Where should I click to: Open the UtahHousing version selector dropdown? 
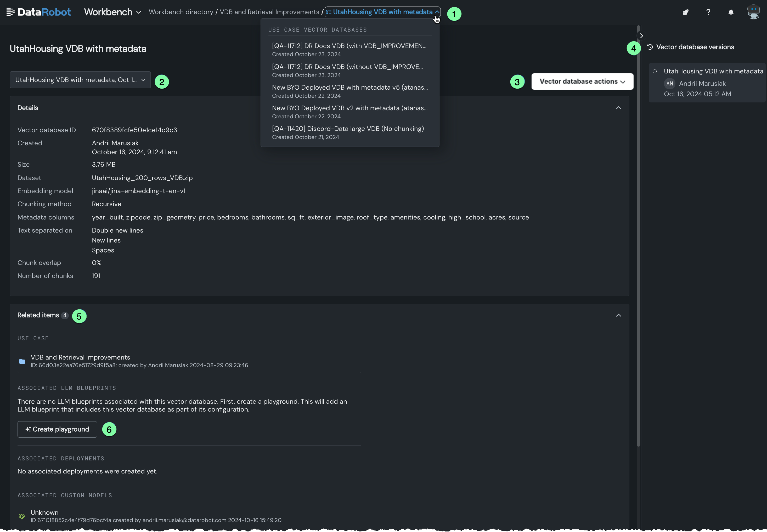point(80,80)
